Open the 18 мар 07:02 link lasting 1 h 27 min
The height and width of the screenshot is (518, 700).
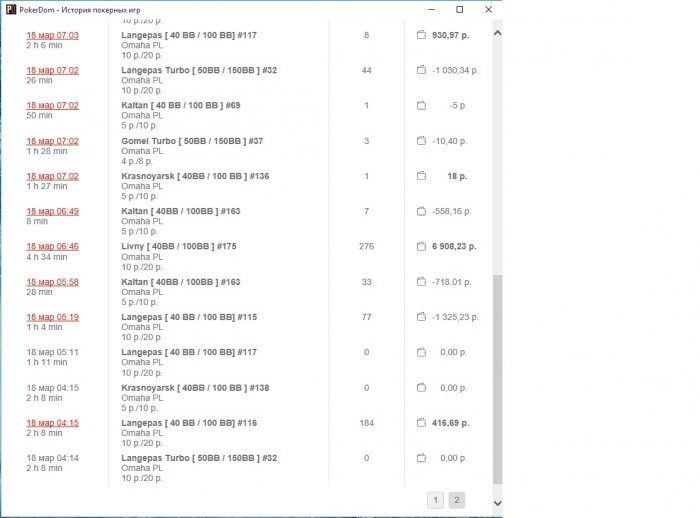point(53,176)
